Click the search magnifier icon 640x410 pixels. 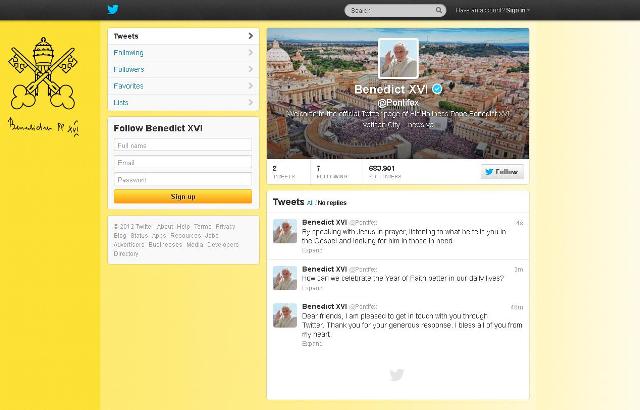point(439,10)
